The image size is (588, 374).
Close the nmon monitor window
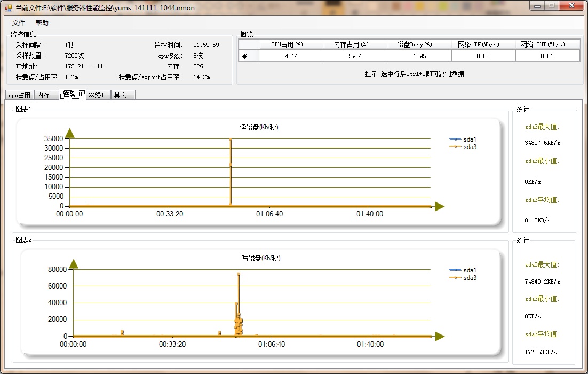571,6
